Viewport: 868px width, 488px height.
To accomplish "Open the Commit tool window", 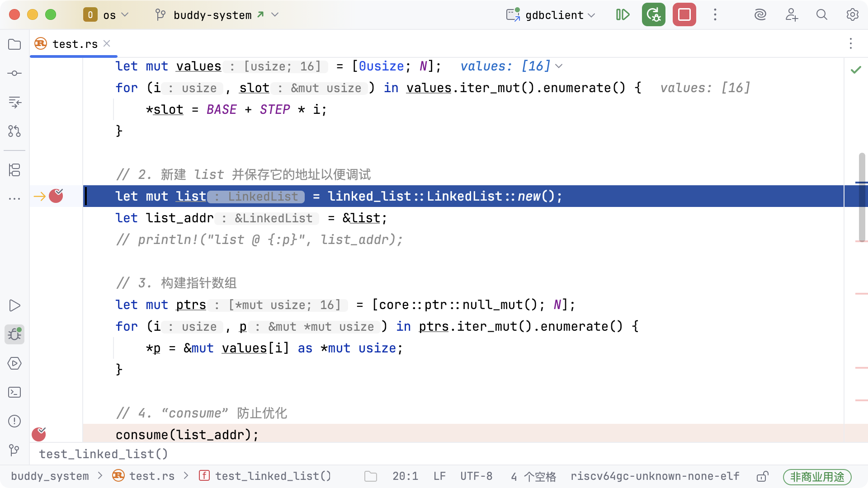I will pos(14,73).
